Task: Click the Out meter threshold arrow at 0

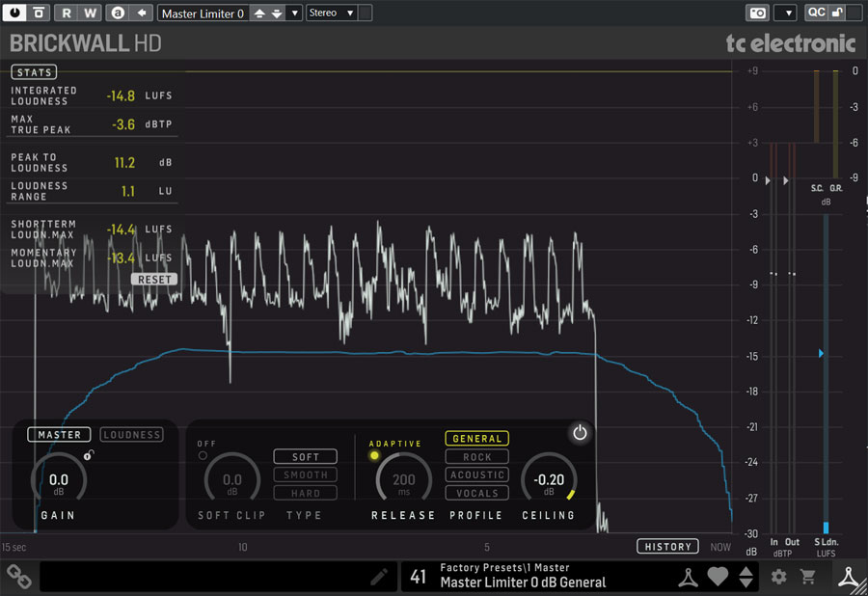Action: 786,180
